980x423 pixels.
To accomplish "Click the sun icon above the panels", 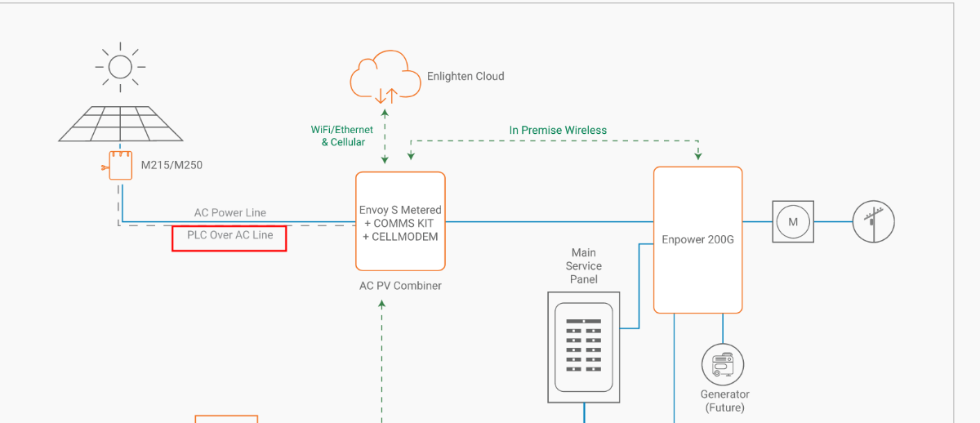I will tap(120, 67).
